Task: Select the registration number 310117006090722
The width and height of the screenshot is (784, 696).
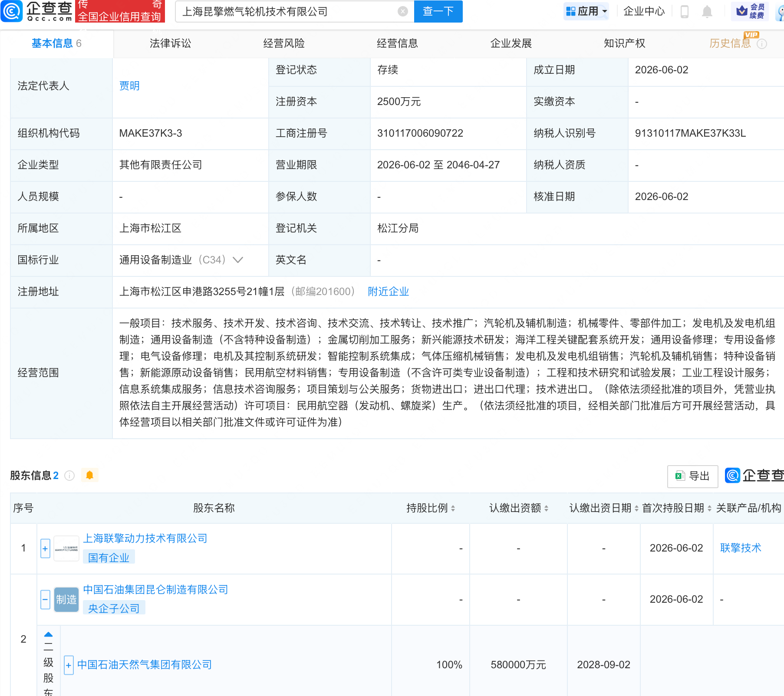Action: pyautogui.click(x=420, y=133)
